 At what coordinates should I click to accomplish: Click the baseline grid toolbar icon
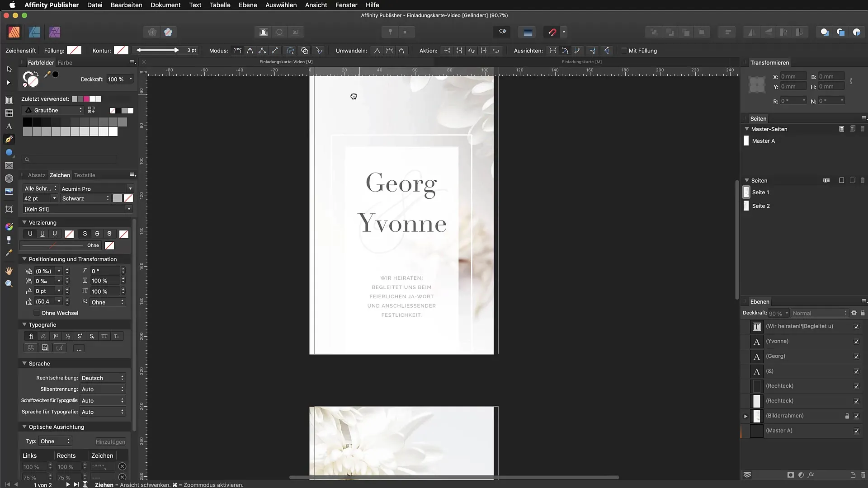pos(528,32)
